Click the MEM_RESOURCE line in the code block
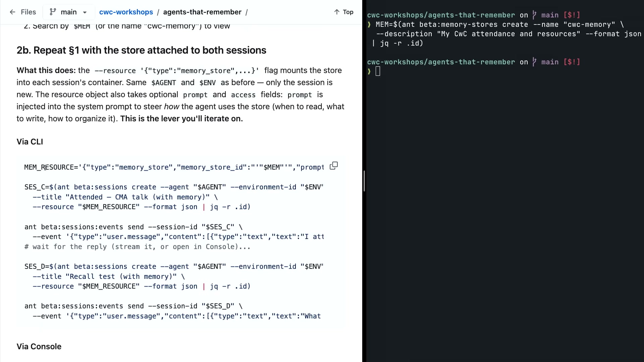Image resolution: width=644 pixels, height=362 pixels. click(174, 167)
